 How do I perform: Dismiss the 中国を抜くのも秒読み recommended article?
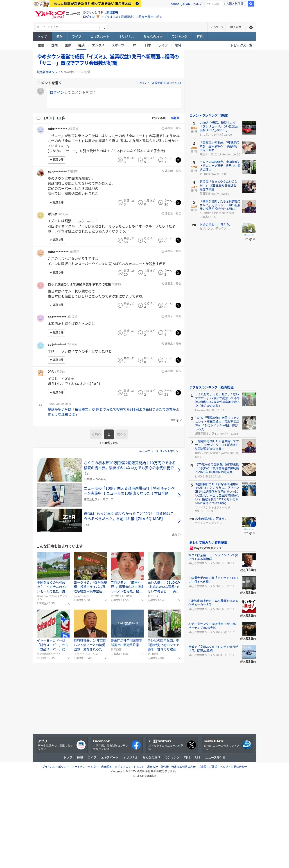pos(69,603)
